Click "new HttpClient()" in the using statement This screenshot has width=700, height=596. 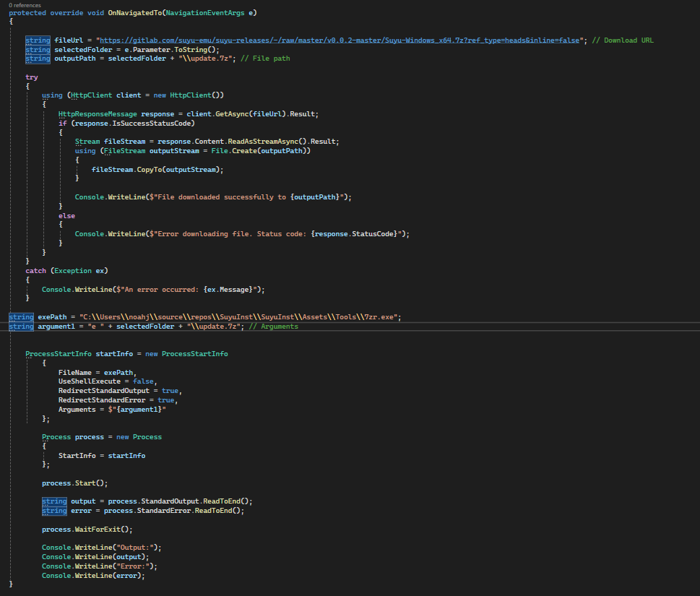pyautogui.click(x=186, y=95)
